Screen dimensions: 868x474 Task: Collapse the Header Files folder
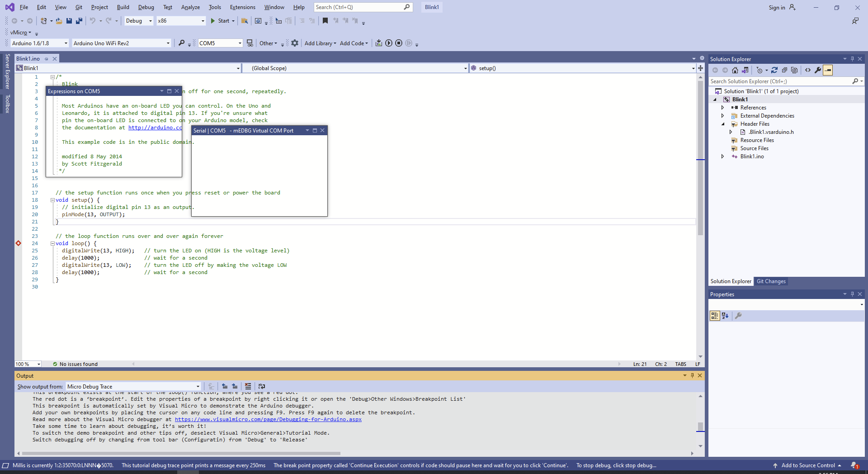(722, 124)
